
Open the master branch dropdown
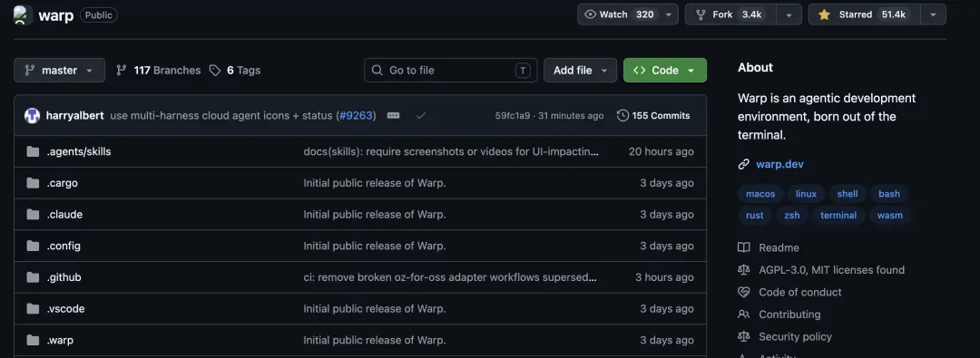click(59, 70)
